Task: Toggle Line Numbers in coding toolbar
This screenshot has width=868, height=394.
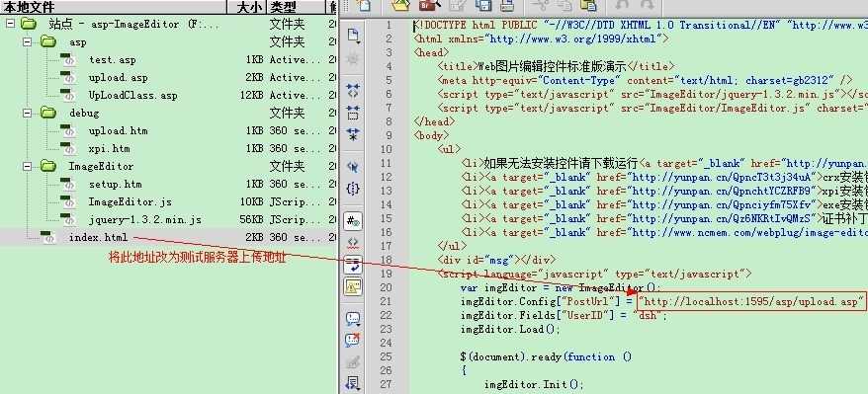Action: coord(353,221)
